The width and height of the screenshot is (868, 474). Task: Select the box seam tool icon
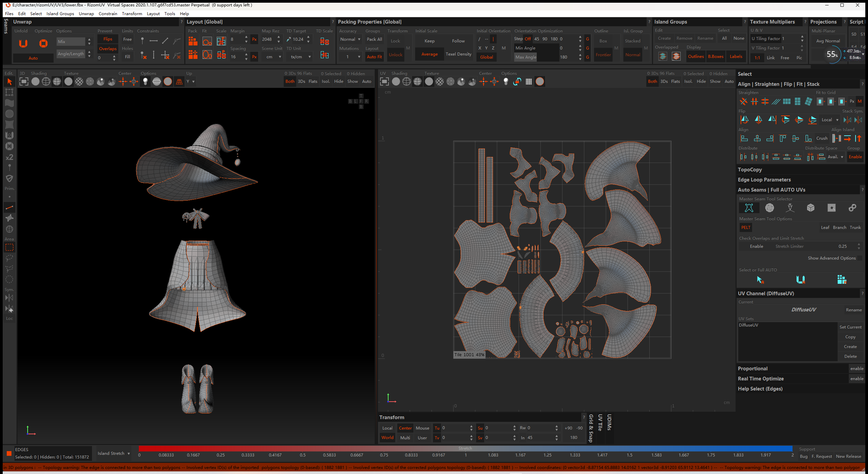pyautogui.click(x=810, y=208)
